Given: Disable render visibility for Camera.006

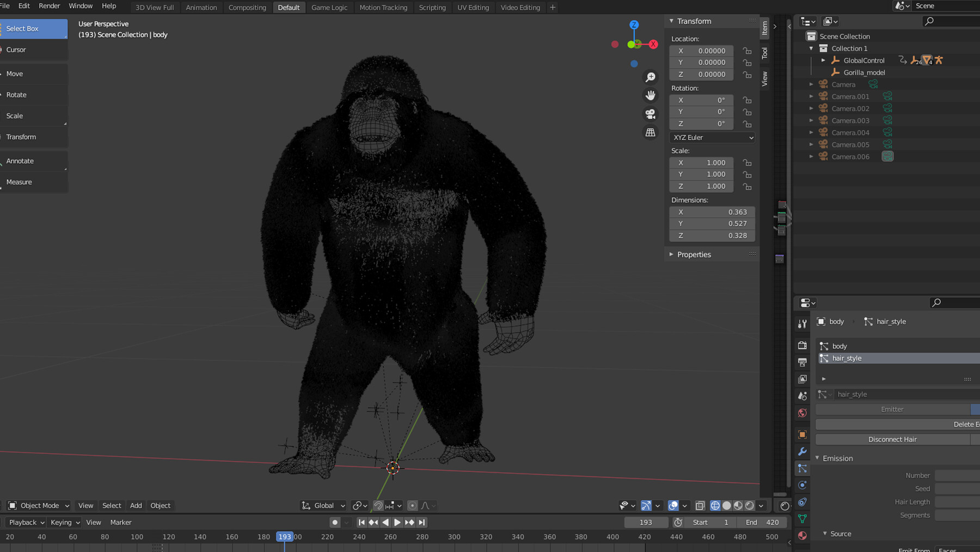Looking at the screenshot, I should 887,156.
